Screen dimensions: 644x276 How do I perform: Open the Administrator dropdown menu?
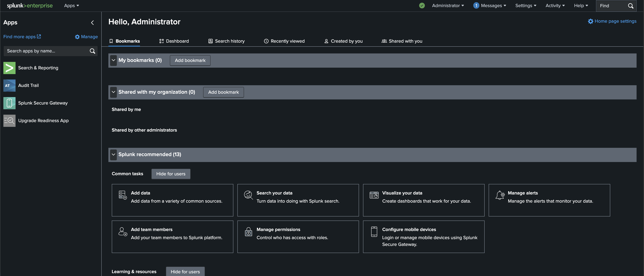(x=448, y=6)
